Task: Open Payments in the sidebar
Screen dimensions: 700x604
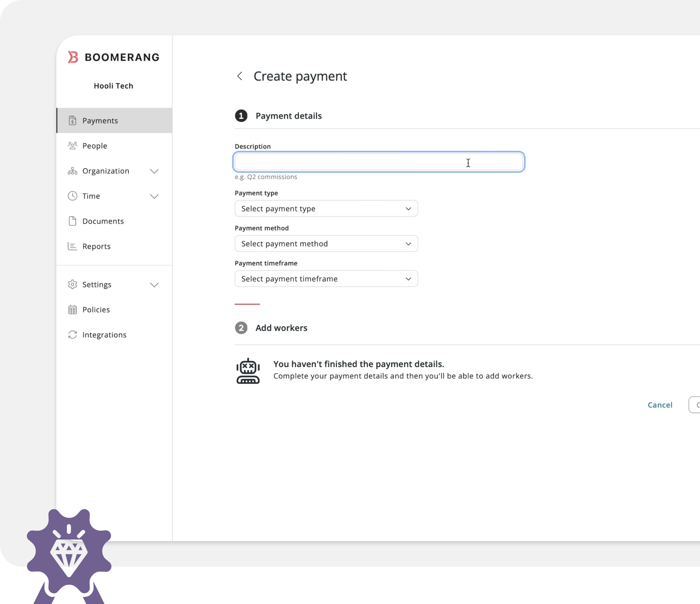Action: click(x=114, y=120)
